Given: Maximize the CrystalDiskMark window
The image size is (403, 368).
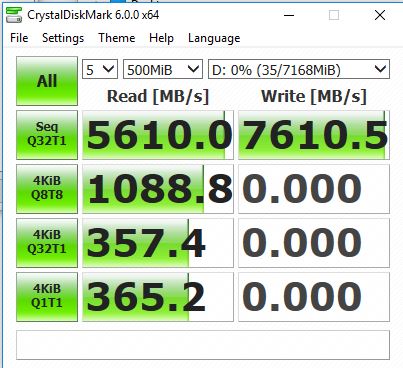Looking at the screenshot, I should point(334,15).
